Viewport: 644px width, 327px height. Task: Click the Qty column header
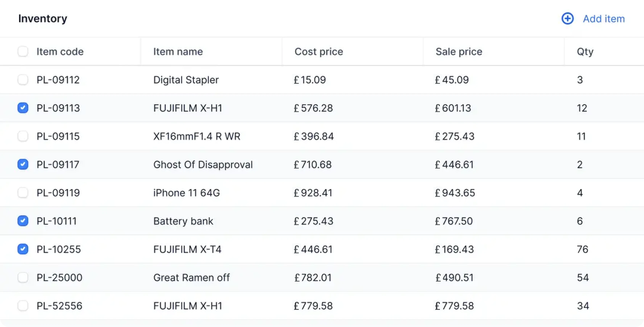point(585,52)
